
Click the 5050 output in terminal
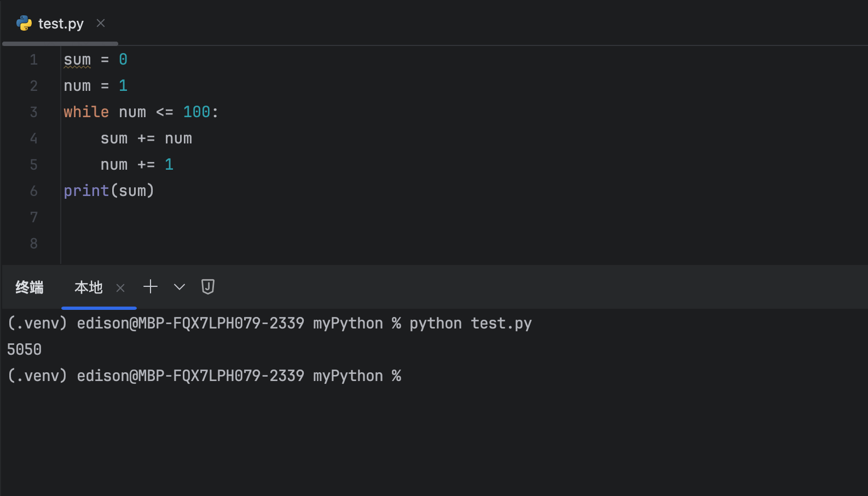24,349
